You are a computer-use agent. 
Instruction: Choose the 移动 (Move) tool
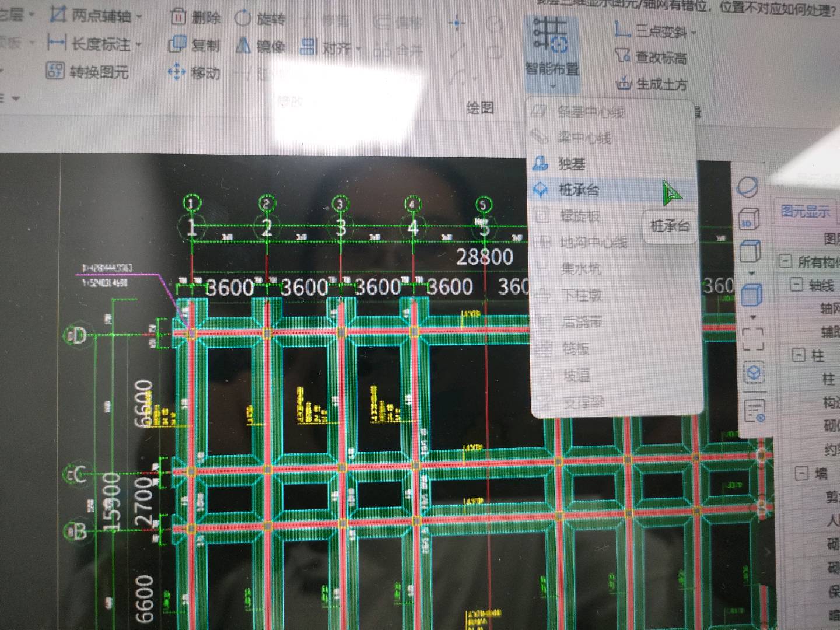(x=194, y=73)
